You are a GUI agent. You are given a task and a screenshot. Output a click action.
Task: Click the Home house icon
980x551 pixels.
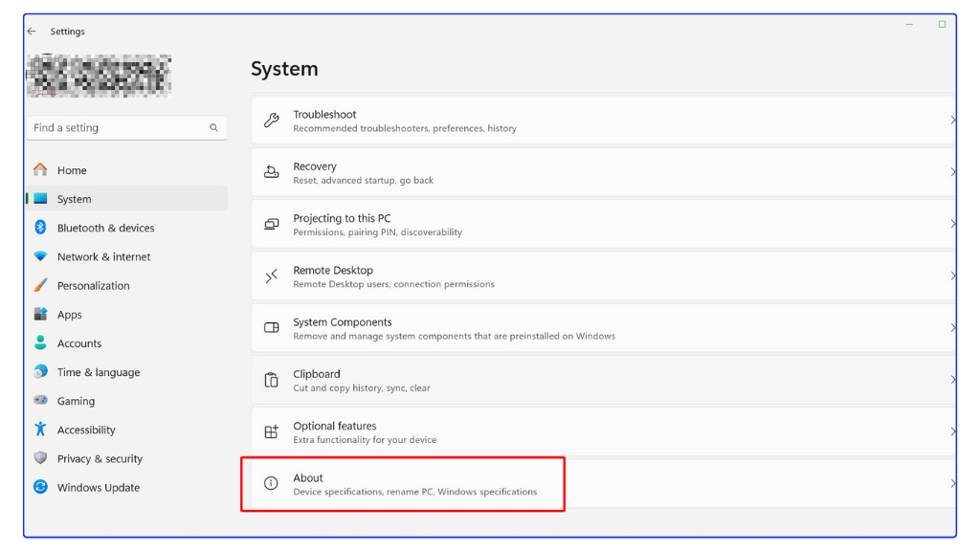40,169
